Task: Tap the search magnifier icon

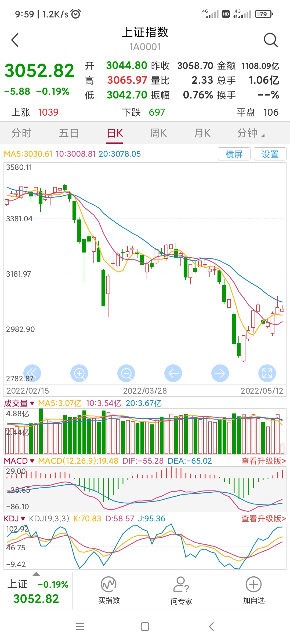Action: pyautogui.click(x=271, y=40)
